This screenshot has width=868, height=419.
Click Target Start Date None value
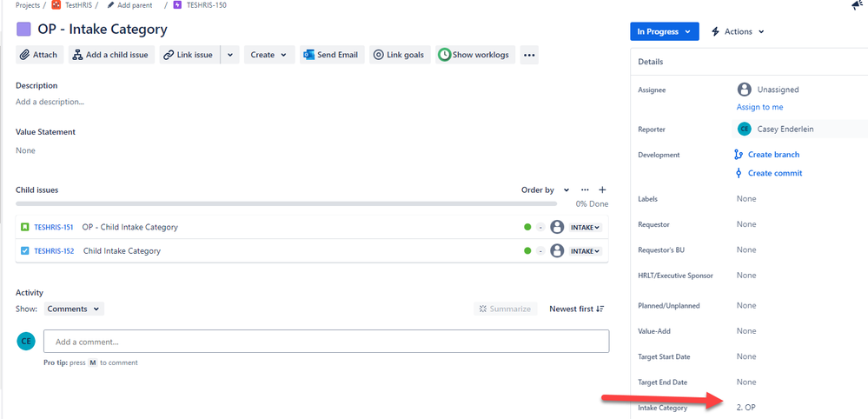(x=746, y=356)
